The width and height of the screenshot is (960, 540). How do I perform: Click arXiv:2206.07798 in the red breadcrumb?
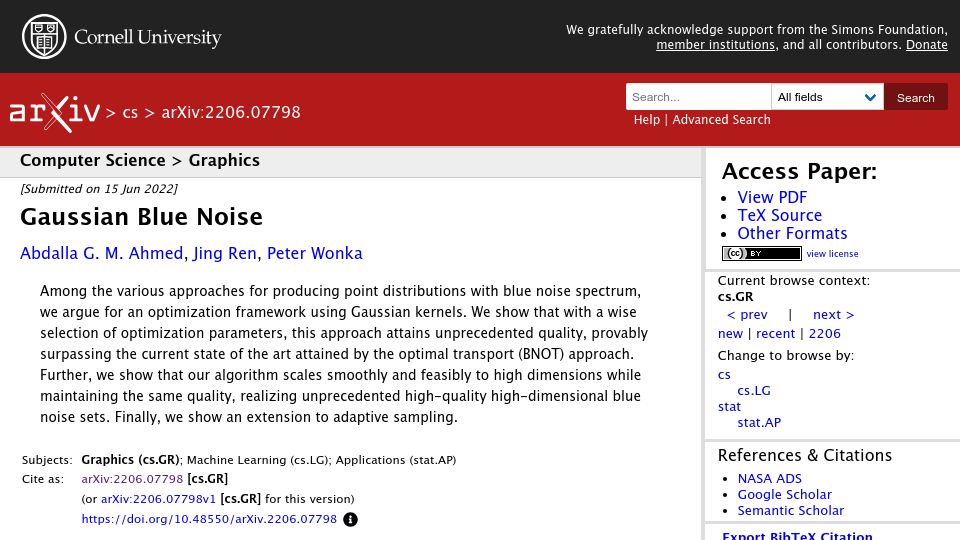pyautogui.click(x=231, y=113)
